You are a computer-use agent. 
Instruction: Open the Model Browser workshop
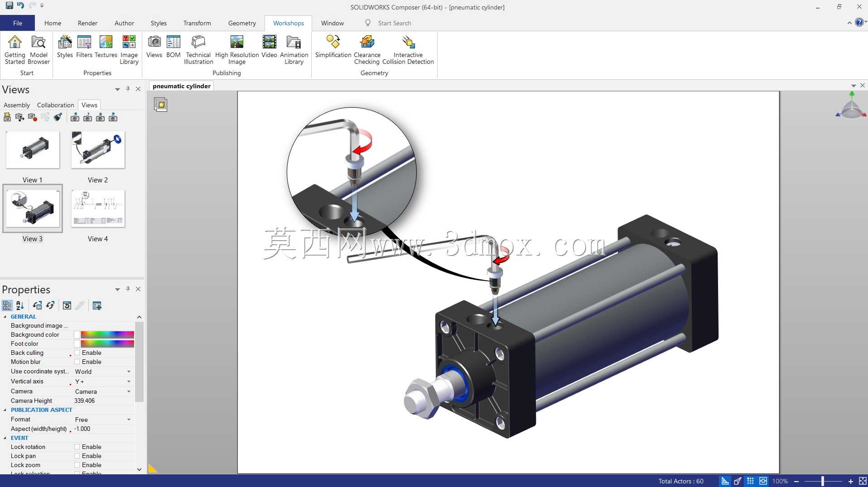(39, 50)
